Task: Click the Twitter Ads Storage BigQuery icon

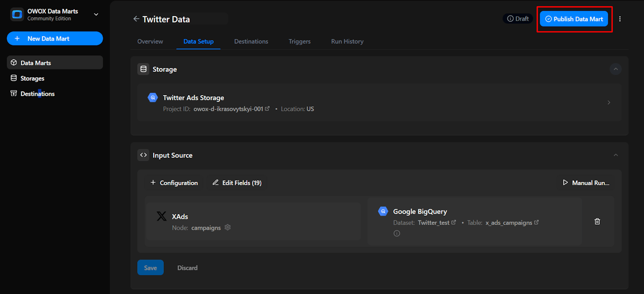Action: [153, 98]
